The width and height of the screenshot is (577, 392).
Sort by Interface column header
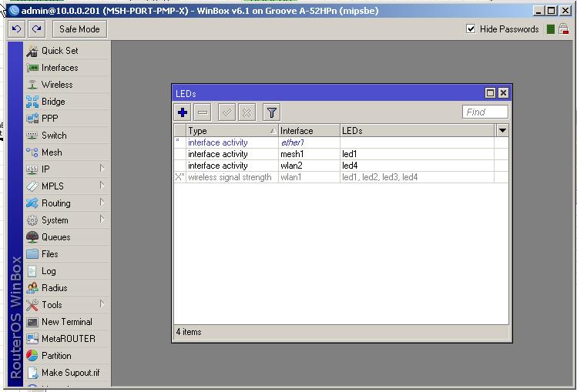(309, 131)
